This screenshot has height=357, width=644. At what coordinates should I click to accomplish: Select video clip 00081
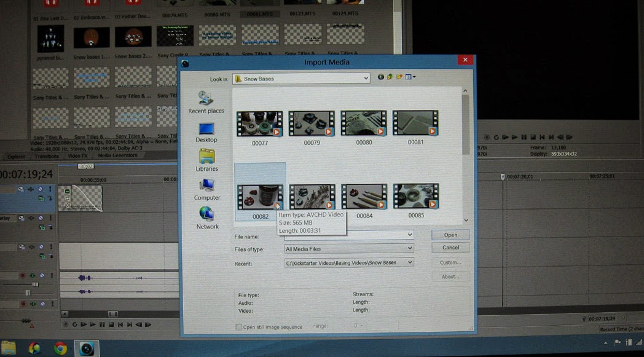coord(415,127)
